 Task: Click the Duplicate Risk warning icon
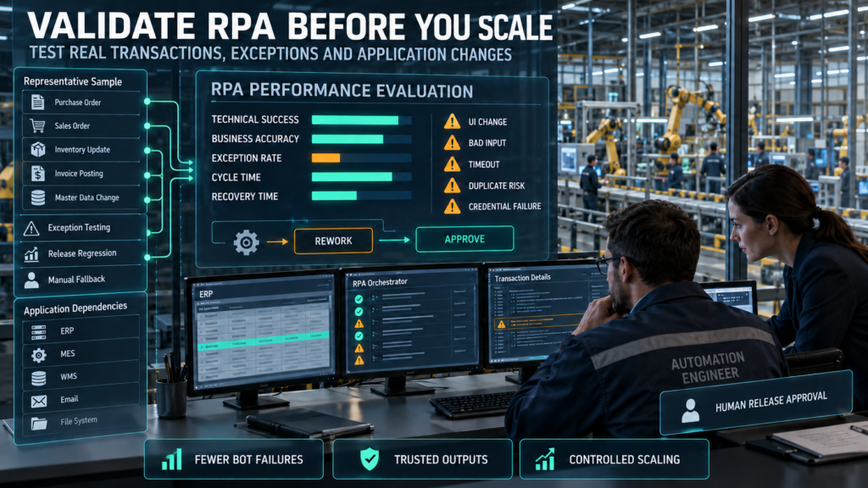[453, 185]
